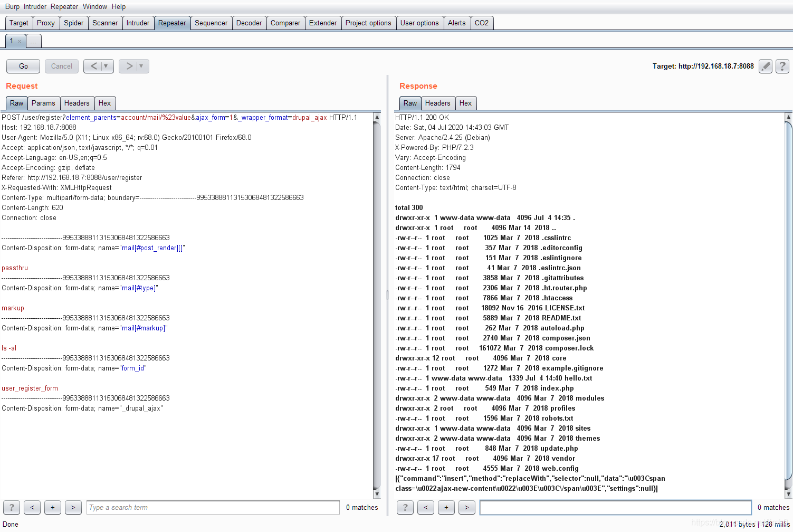Click 'X-Powered-By: PHP/7.2.3' response header
This screenshot has width=793, height=532.
pyautogui.click(x=434, y=147)
